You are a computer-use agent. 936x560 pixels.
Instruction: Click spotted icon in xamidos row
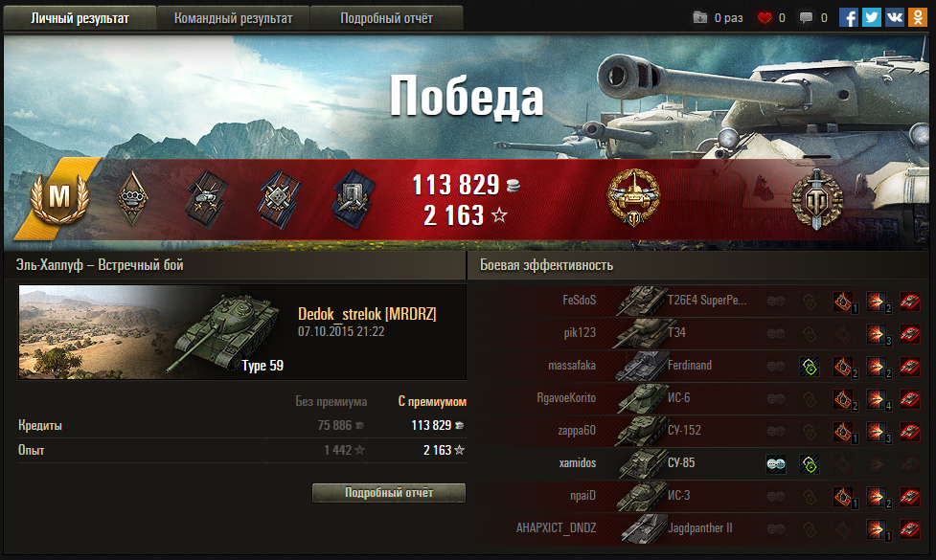pos(775,463)
